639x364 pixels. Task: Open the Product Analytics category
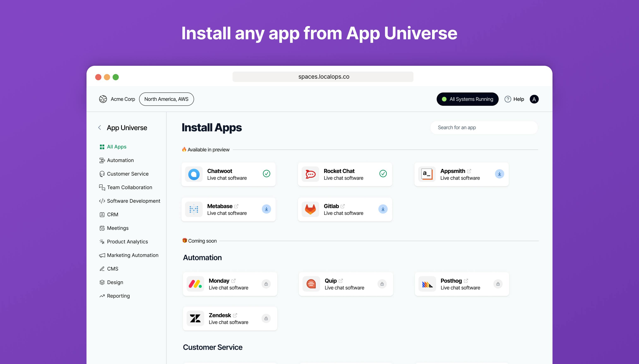(x=124, y=242)
